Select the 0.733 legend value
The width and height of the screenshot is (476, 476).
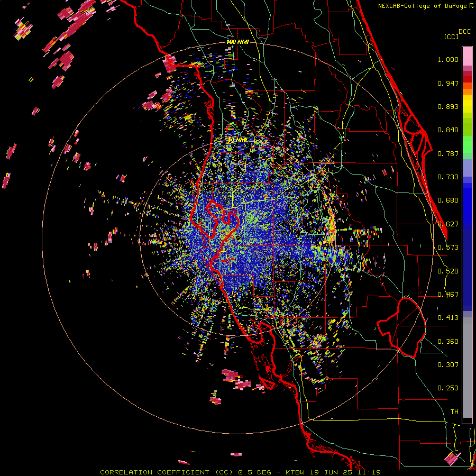[448, 177]
